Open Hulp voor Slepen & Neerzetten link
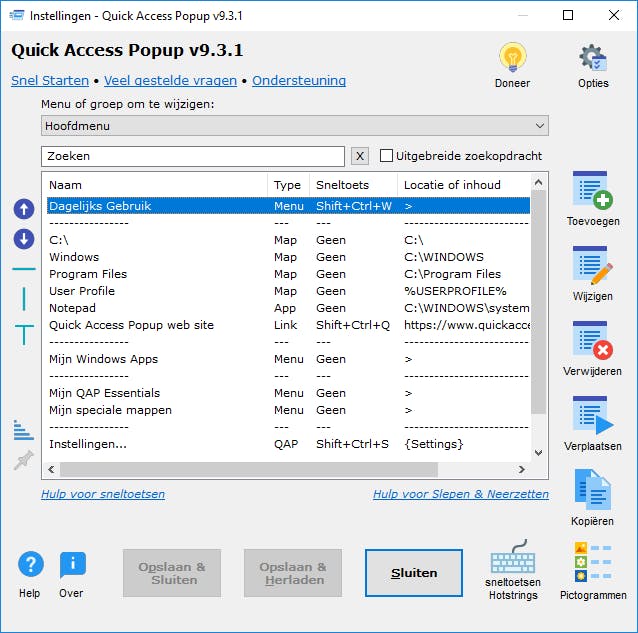This screenshot has width=638, height=633. (x=461, y=494)
